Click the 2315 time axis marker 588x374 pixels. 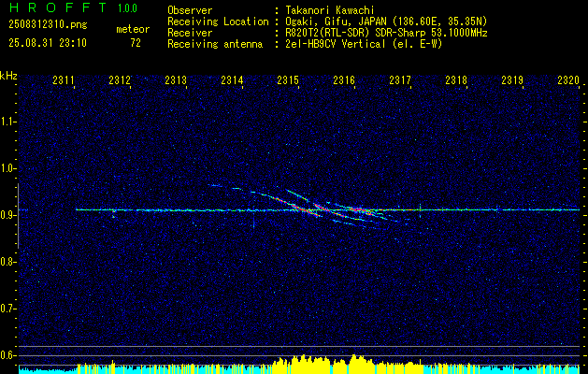click(288, 79)
